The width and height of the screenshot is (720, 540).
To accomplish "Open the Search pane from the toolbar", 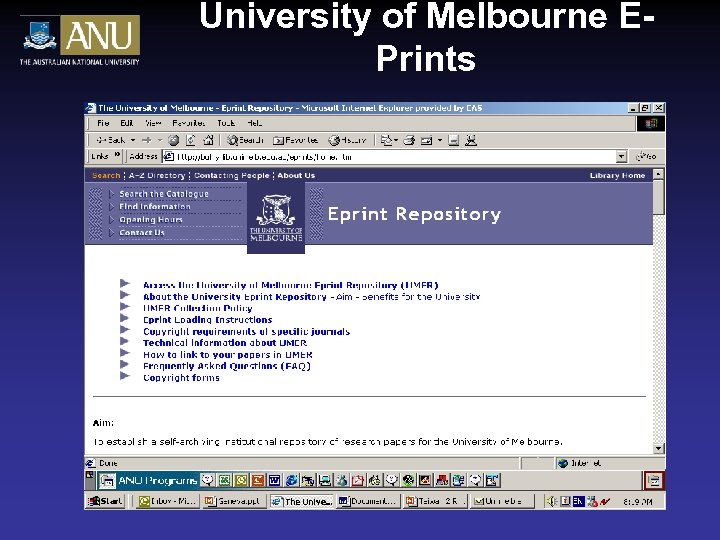I will (246, 140).
